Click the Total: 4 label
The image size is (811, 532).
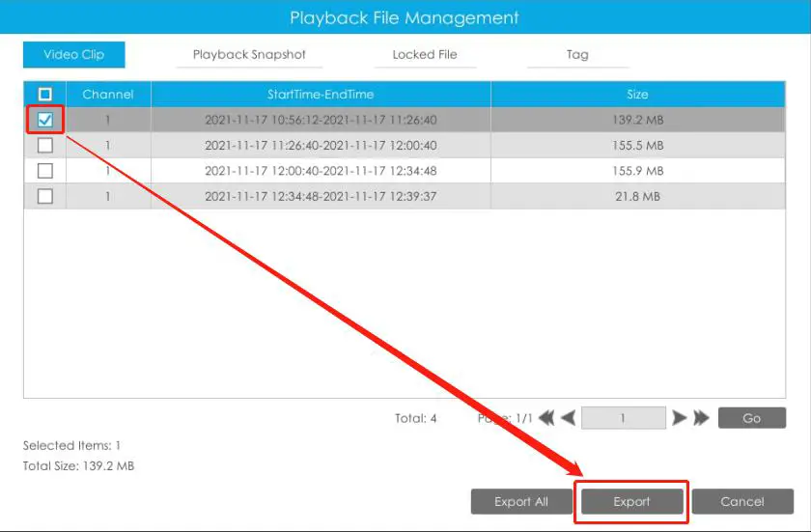click(416, 418)
